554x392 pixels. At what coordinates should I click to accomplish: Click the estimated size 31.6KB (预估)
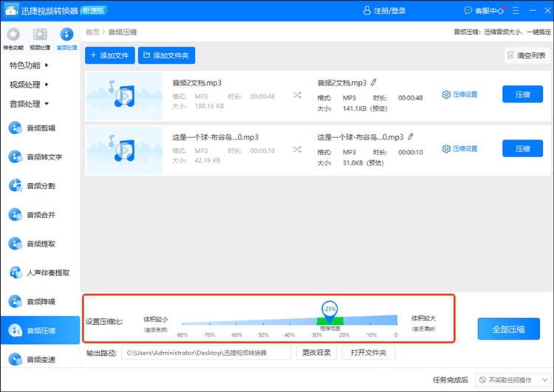coord(363,163)
